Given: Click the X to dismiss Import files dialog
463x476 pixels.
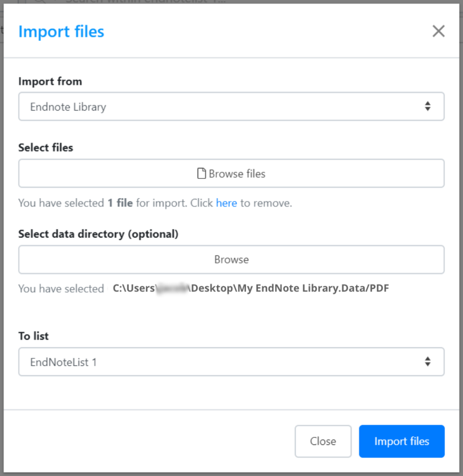Looking at the screenshot, I should (x=438, y=31).
